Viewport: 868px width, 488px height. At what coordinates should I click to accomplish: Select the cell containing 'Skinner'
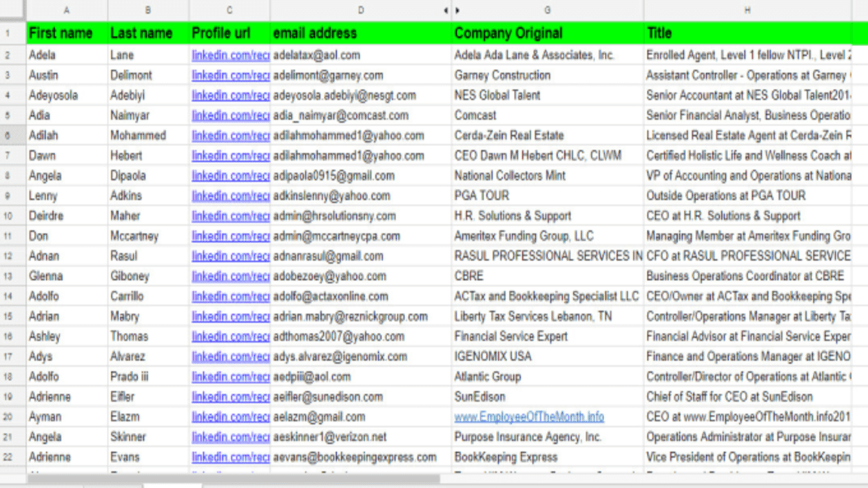148,437
